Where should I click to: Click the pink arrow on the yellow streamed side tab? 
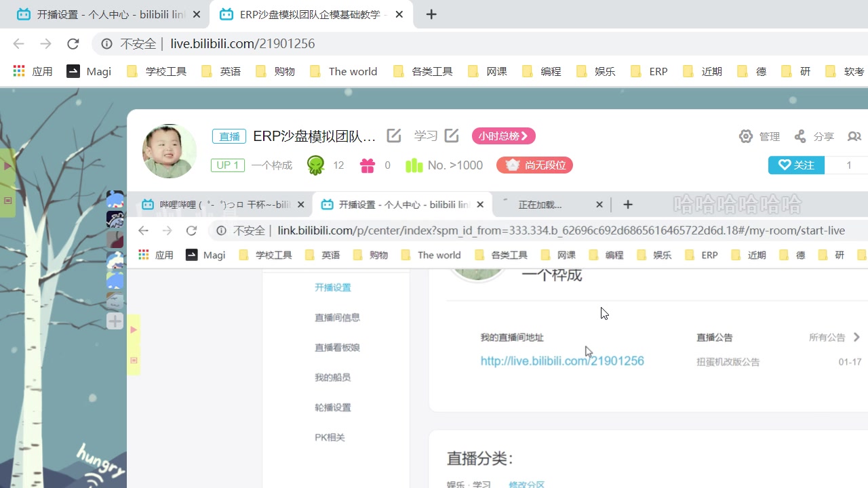click(x=134, y=329)
